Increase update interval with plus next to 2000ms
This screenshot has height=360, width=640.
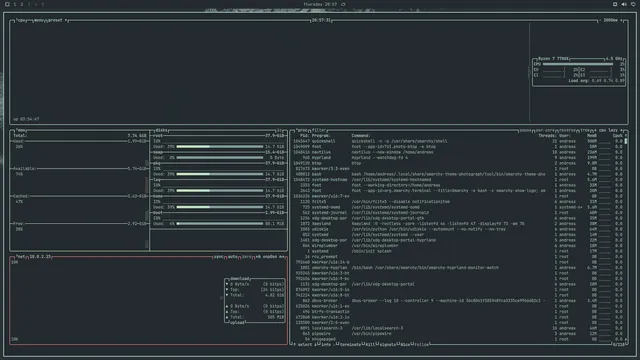pyautogui.click(x=622, y=20)
